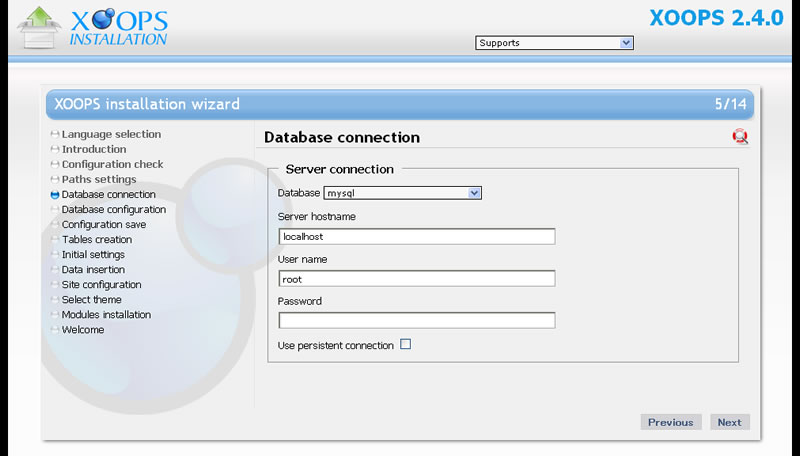This screenshot has height=456, width=800.
Task: Open the Database type dropdown showing mysql
Action: point(403,193)
